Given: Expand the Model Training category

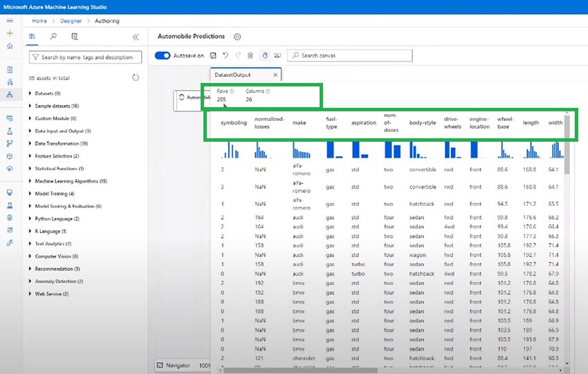Looking at the screenshot, I should [55, 194].
